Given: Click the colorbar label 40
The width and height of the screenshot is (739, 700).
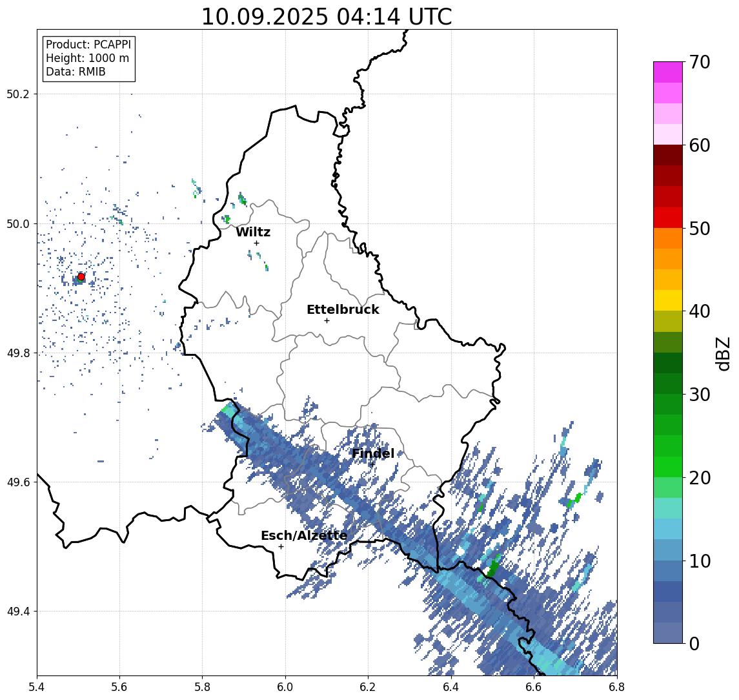Looking at the screenshot, I should pyautogui.click(x=700, y=311).
